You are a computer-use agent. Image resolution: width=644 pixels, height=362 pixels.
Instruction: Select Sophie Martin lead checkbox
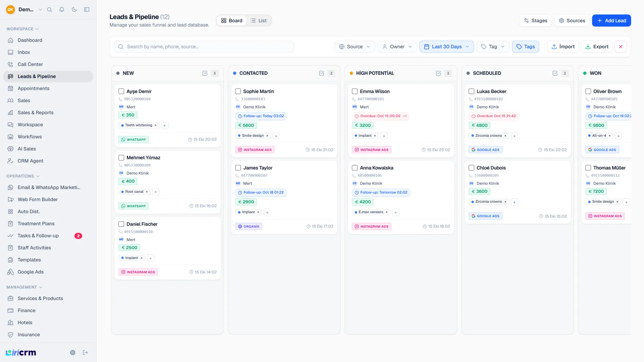(x=238, y=91)
